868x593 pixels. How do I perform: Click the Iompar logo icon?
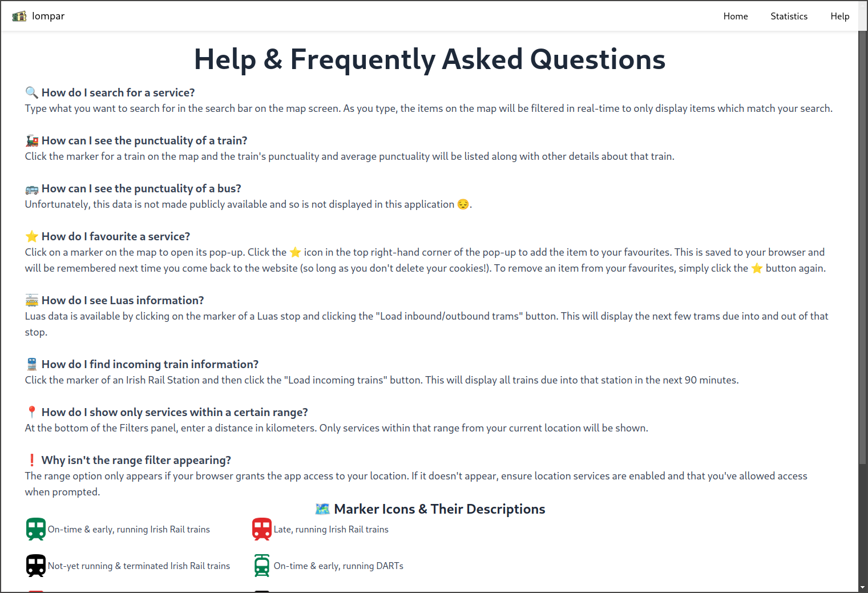(x=19, y=16)
